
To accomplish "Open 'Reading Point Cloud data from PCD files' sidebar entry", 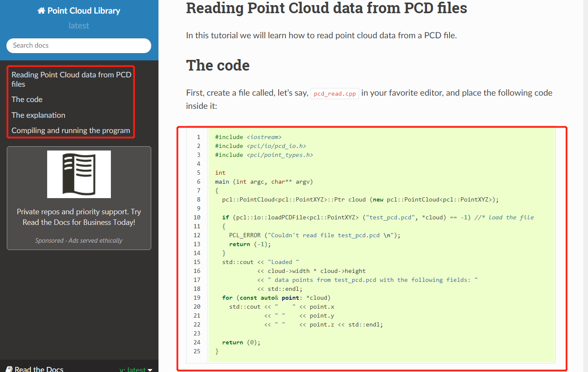I will click(71, 80).
